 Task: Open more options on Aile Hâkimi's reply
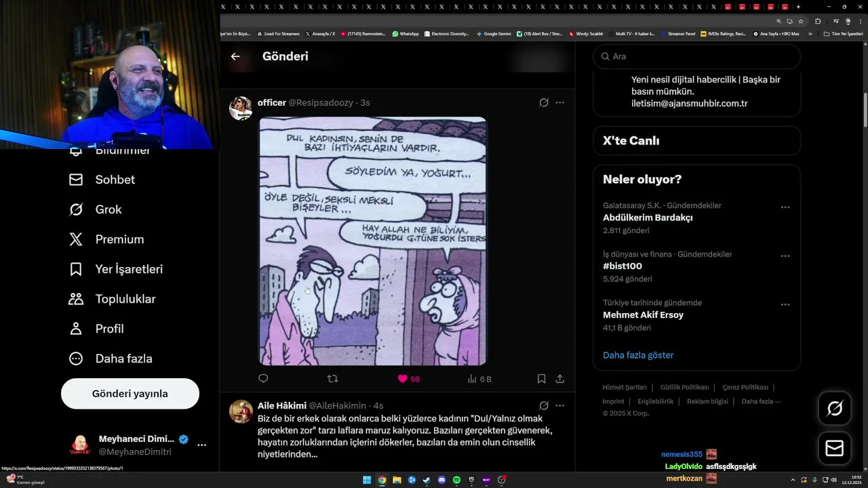point(559,405)
